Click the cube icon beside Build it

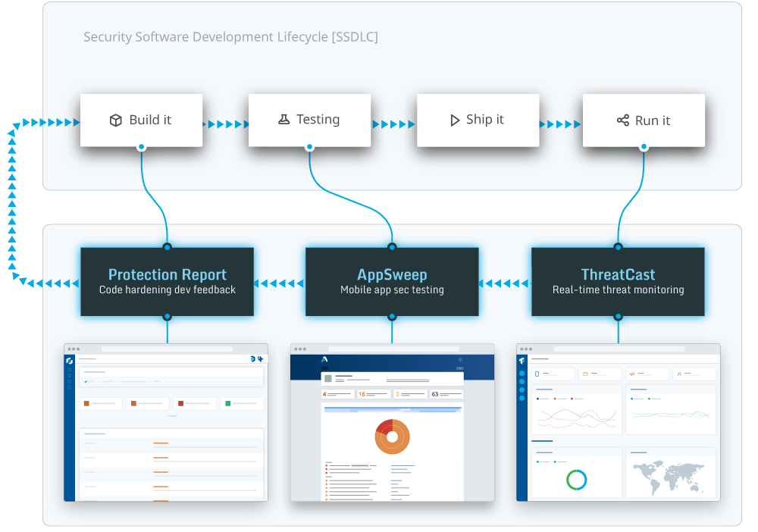[x=115, y=120]
